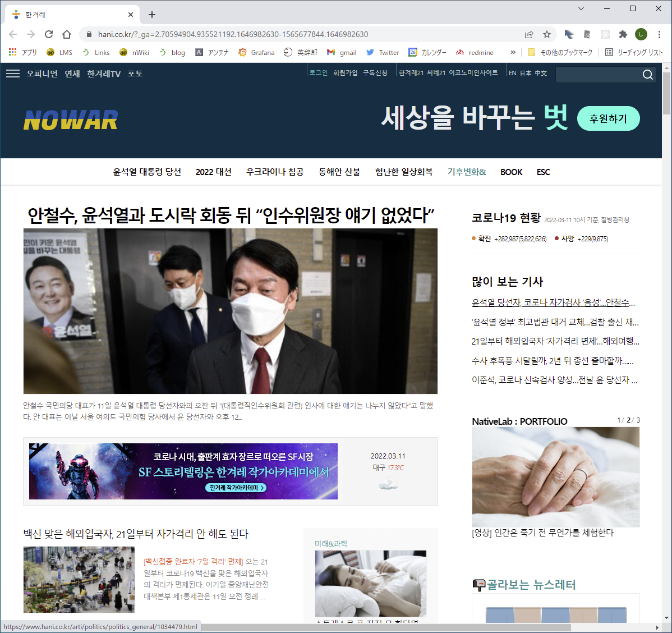Open Chrome's three-dot menu
Image resolution: width=672 pixels, height=633 pixels.
(x=660, y=34)
